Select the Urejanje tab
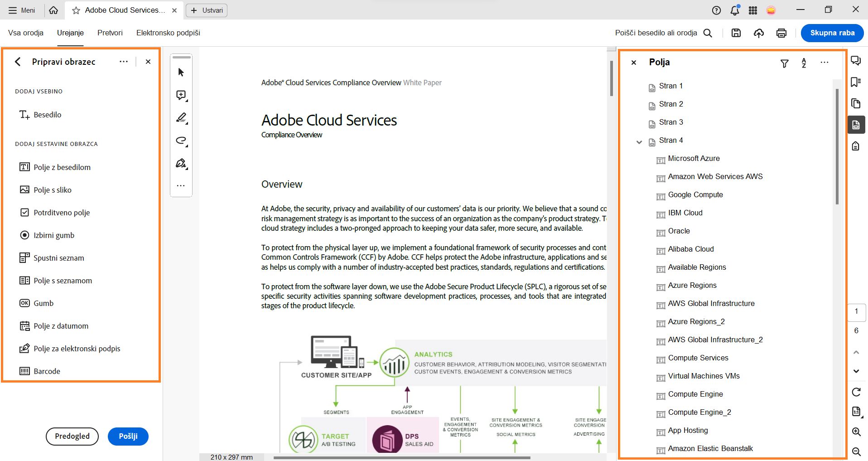Image resolution: width=868 pixels, height=461 pixels. click(x=70, y=33)
